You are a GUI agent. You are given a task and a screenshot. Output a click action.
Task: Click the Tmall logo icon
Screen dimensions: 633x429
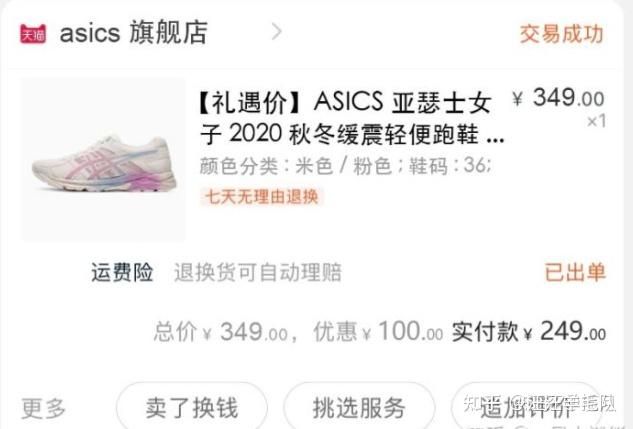pyautogui.click(x=33, y=33)
